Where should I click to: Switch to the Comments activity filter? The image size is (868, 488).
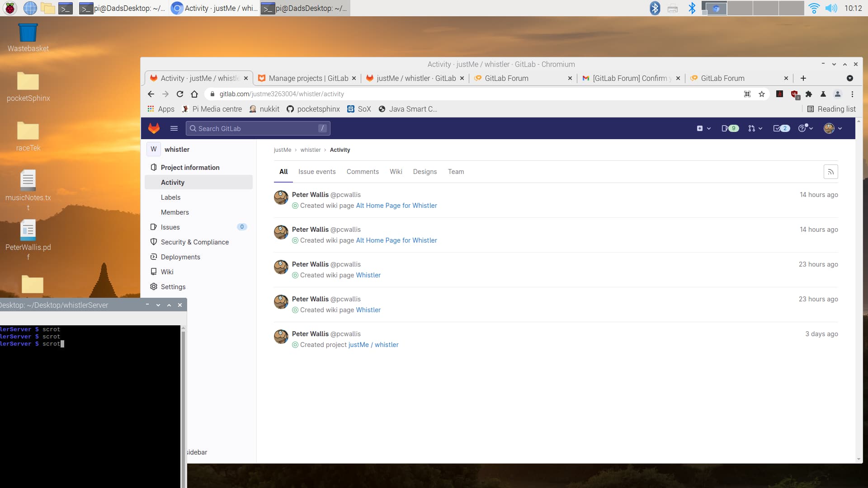tap(363, 172)
